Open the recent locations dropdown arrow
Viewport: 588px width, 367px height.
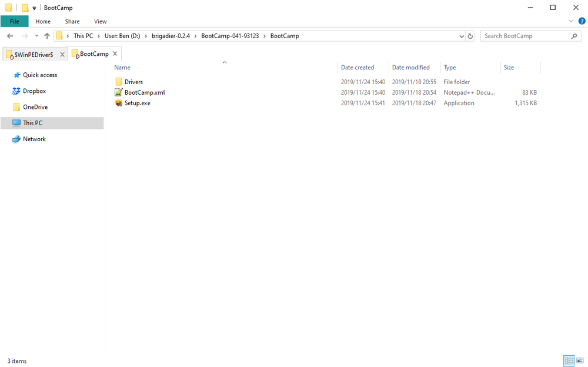point(36,36)
